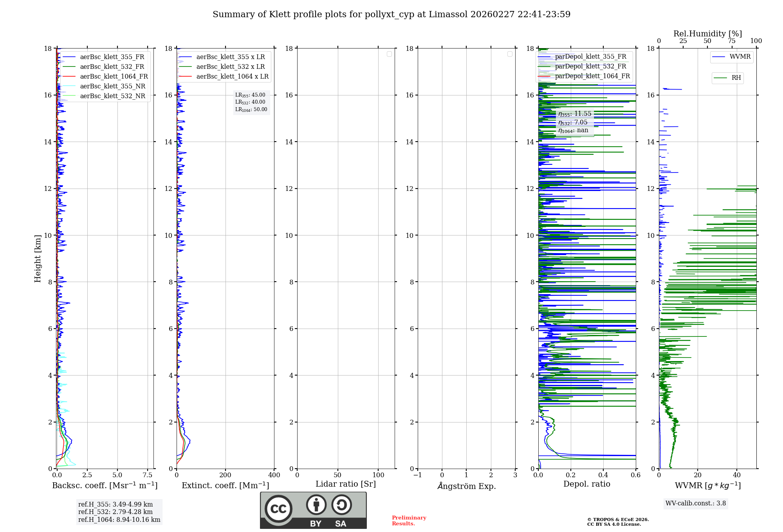Click the parDepol_klett_532_FR legend entry
Viewport: 783px width, 532px height.
click(590, 66)
